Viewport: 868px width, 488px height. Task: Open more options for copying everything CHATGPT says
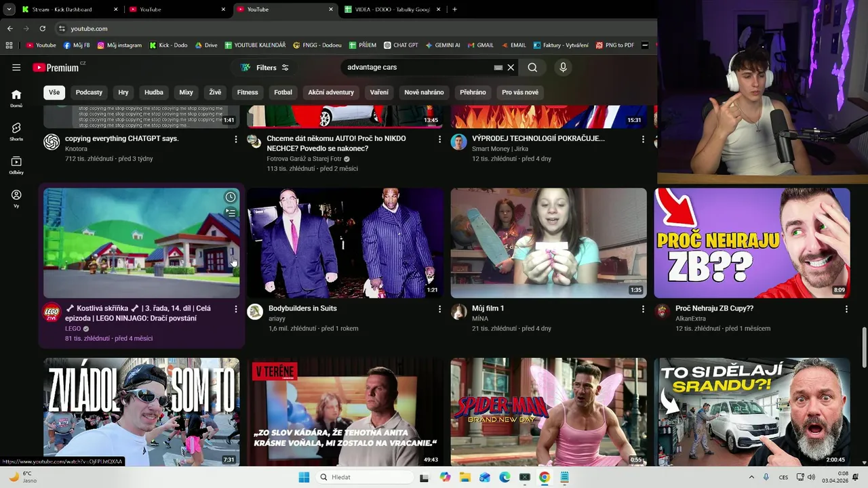pos(236,139)
